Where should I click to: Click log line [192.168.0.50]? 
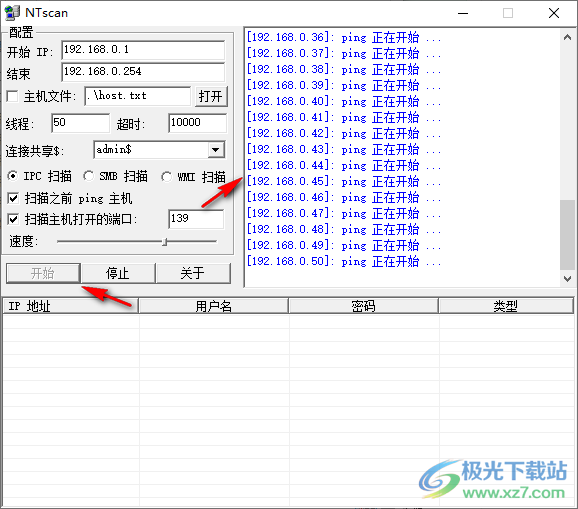coord(344,262)
